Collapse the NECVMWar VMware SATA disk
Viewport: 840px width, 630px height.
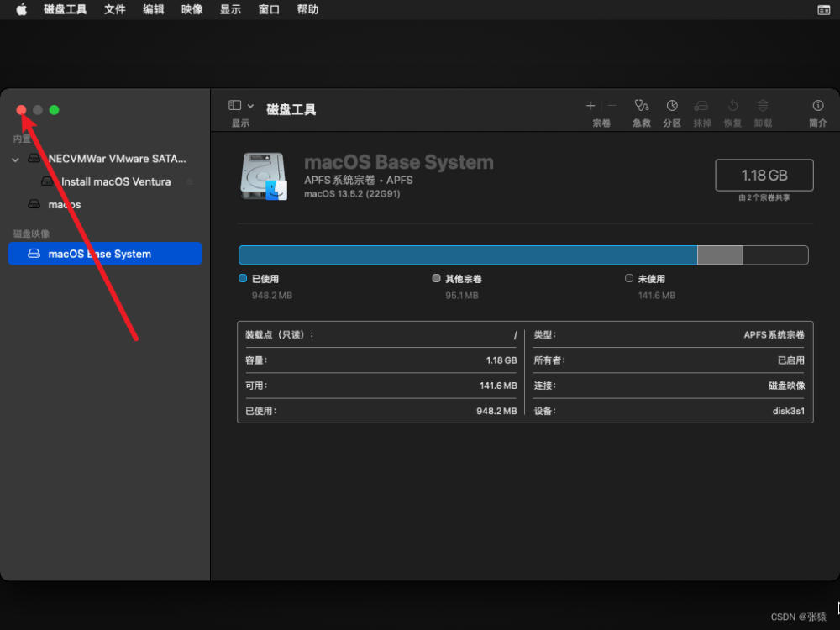click(15, 159)
